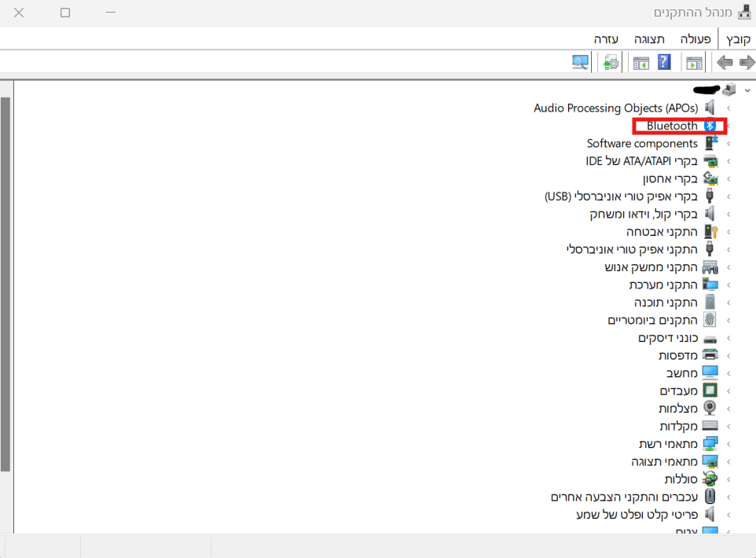Click the מצלמות webcam icon
The width and height of the screenshot is (756, 558).
710,408
